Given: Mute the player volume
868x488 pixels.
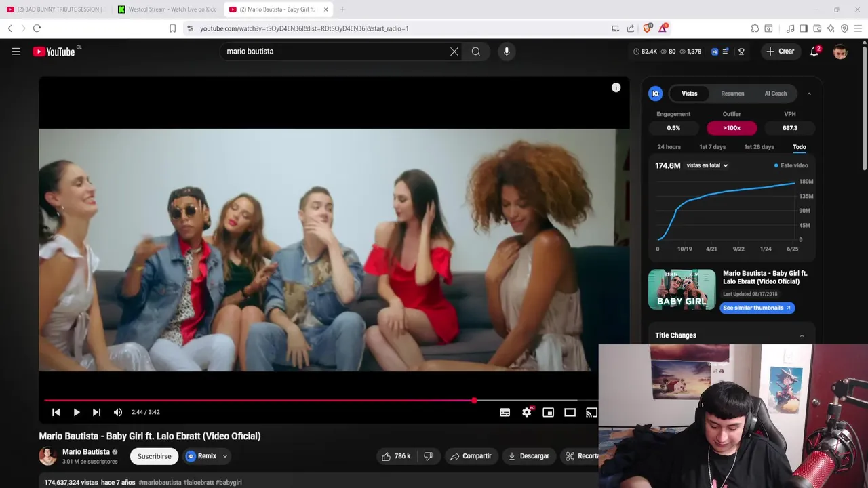Looking at the screenshot, I should pos(118,412).
